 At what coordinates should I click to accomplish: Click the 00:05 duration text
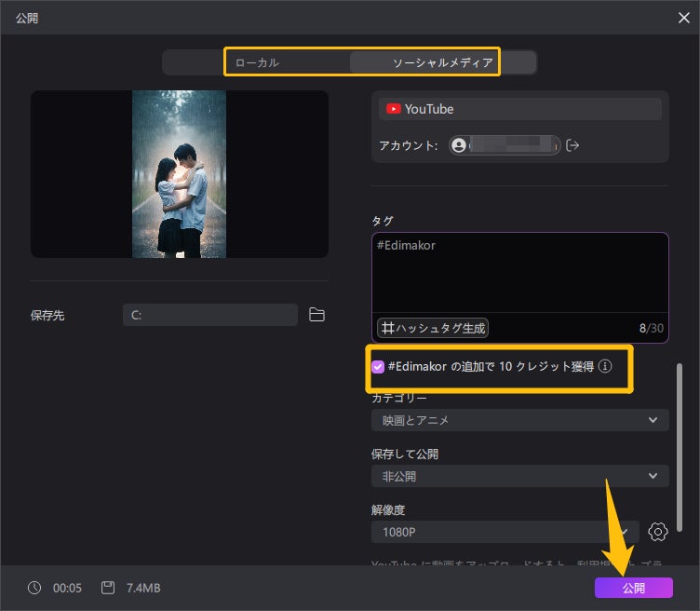(67, 588)
